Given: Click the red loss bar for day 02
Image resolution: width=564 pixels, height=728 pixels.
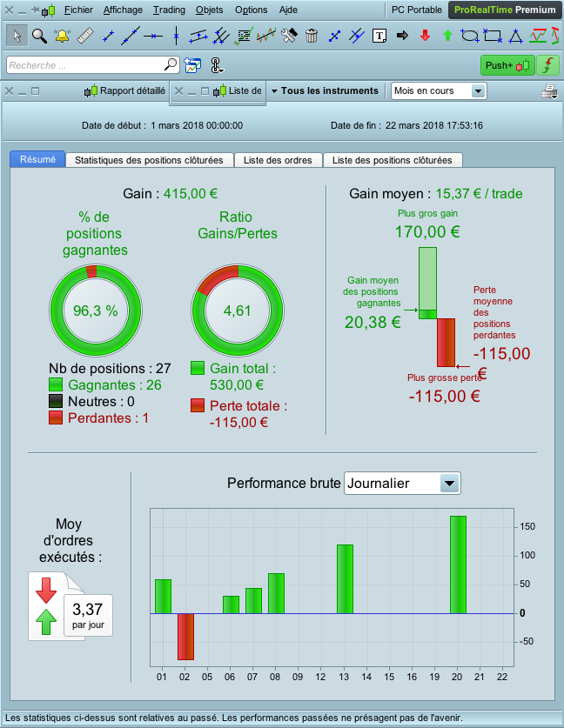Looking at the screenshot, I should pyautogui.click(x=185, y=637).
